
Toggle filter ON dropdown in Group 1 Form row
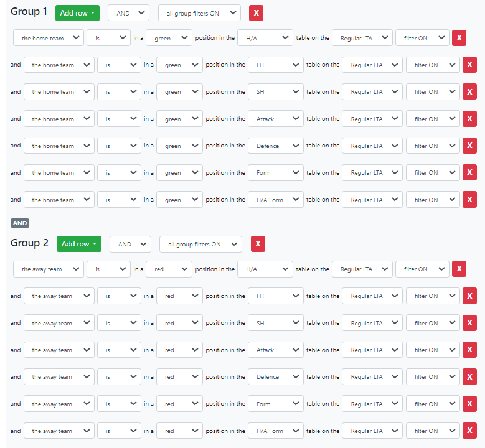coord(433,172)
